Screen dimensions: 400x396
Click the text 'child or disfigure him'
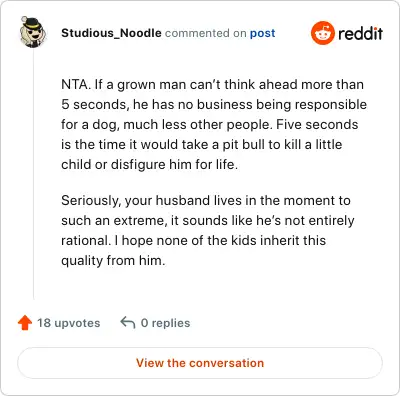[x=126, y=164]
